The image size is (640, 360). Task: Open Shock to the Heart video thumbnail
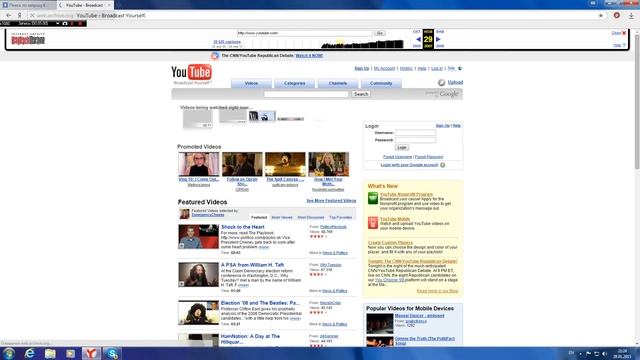tap(198, 236)
